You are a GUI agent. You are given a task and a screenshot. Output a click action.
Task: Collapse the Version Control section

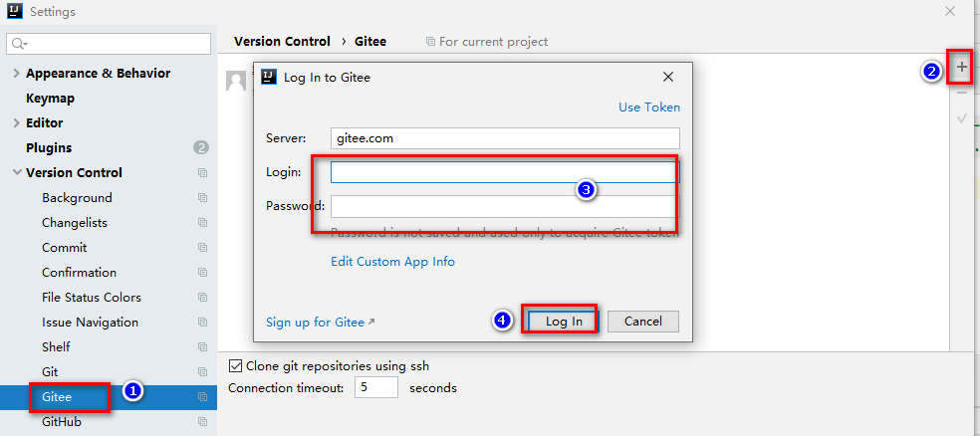(x=16, y=173)
